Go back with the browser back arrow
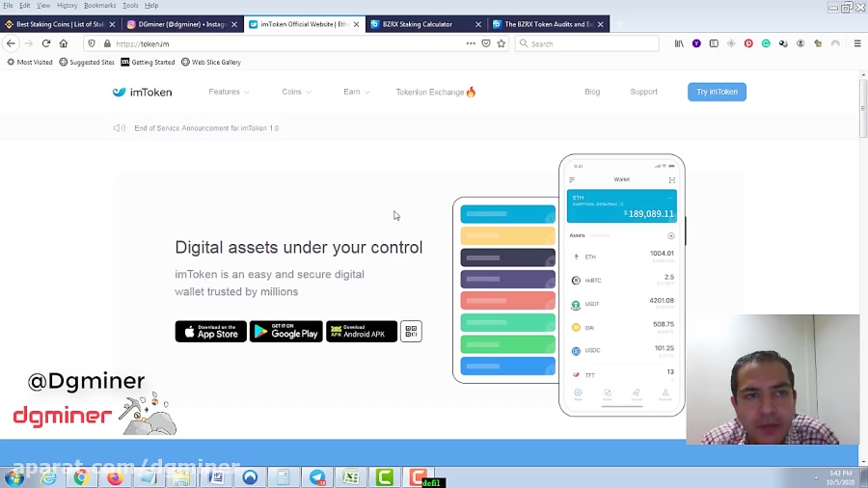 (x=11, y=43)
